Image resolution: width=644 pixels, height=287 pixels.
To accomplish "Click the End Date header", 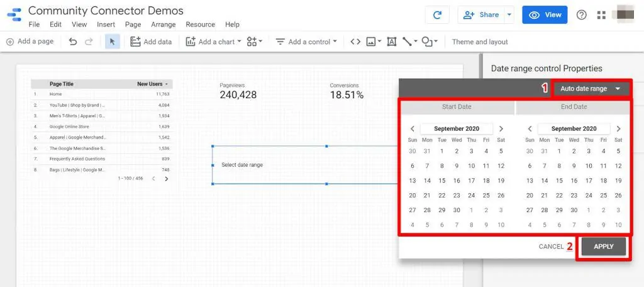I will click(x=574, y=106).
